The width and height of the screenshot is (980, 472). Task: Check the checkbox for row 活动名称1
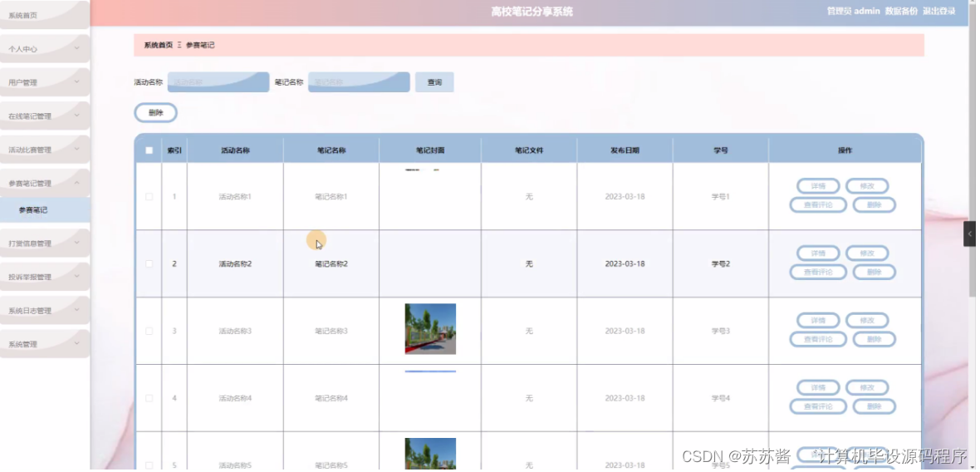(x=149, y=197)
